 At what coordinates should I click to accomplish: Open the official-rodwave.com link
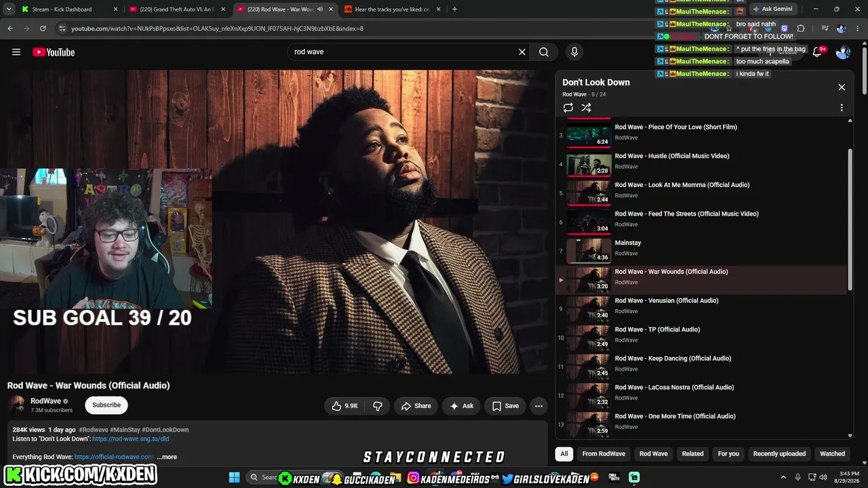coord(114,457)
